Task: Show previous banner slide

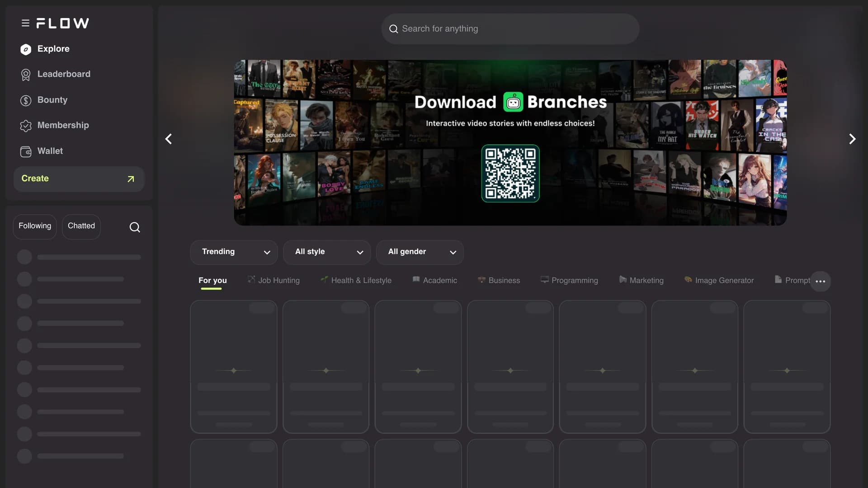Action: click(169, 139)
